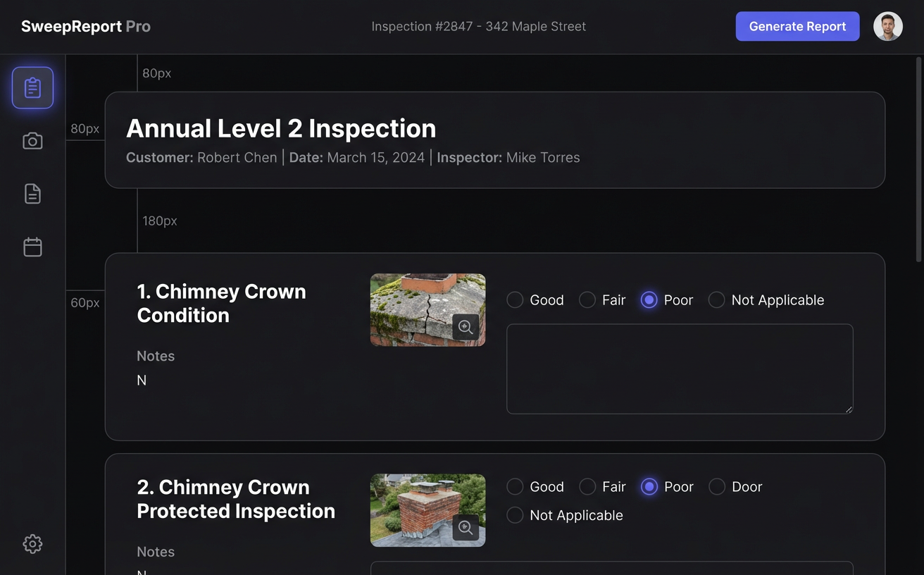The width and height of the screenshot is (924, 575).
Task: Open the user profile avatar
Action: click(x=887, y=26)
